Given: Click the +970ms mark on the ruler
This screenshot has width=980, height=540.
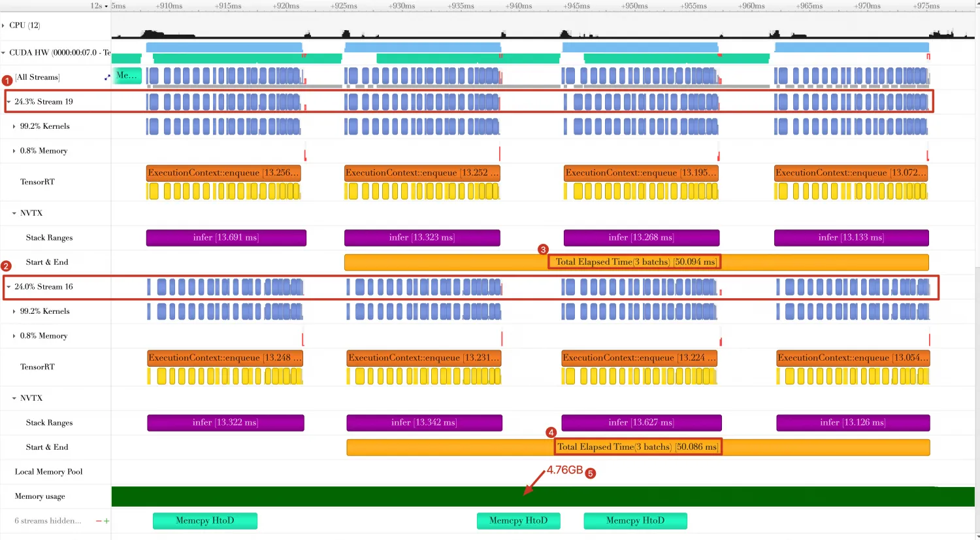Looking at the screenshot, I should coord(868,6).
